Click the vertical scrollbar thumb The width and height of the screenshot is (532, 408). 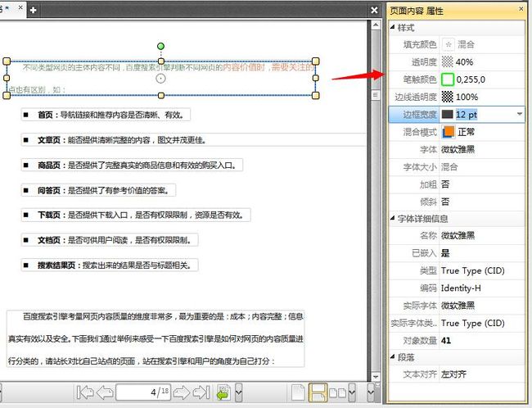click(x=375, y=95)
